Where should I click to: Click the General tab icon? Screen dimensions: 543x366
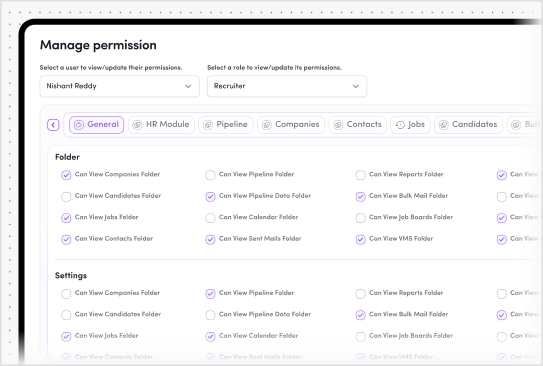click(79, 125)
